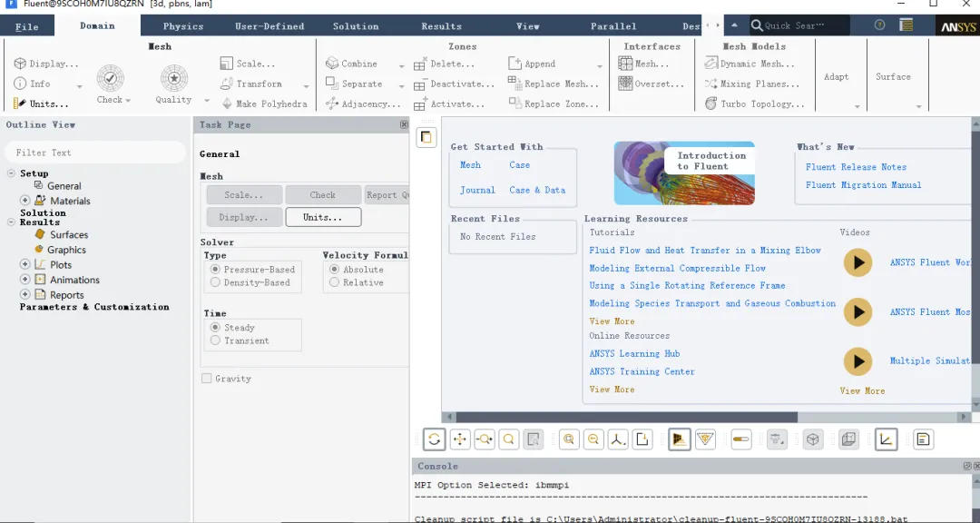
Task: Enable the Gravity checkbox
Action: 206,379
